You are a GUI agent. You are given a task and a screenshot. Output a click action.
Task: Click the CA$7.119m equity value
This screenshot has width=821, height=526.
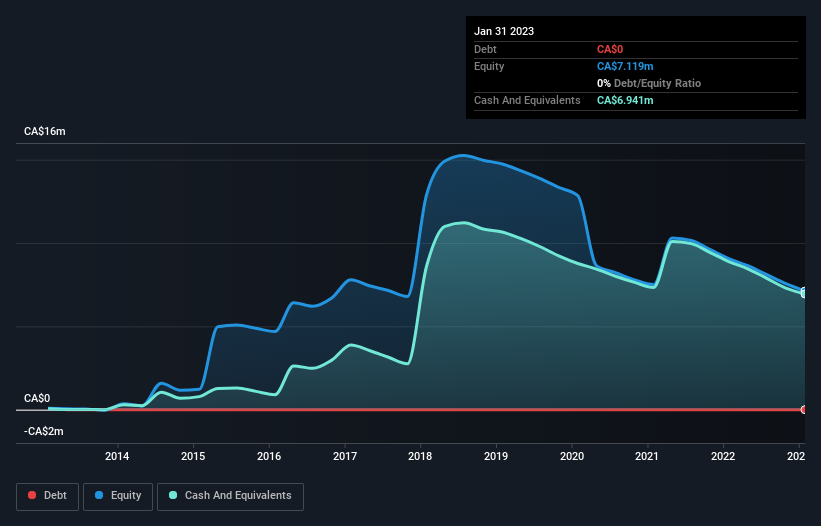pos(625,66)
